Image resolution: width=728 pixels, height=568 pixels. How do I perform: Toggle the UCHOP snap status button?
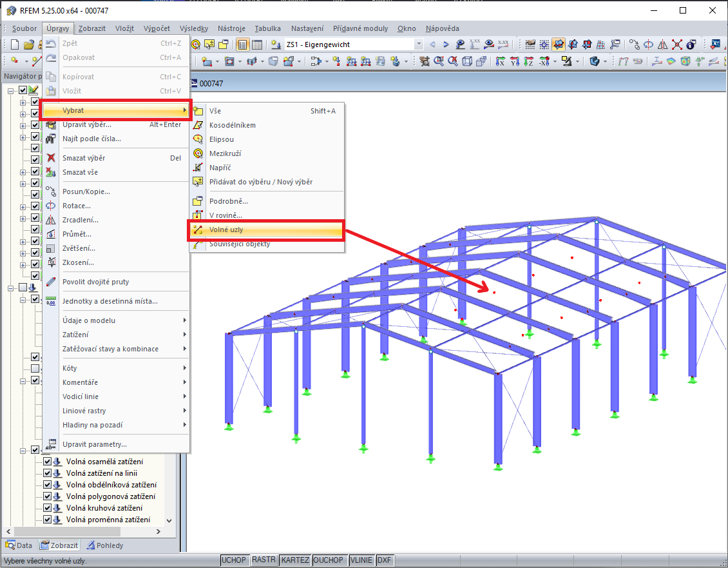[233, 560]
